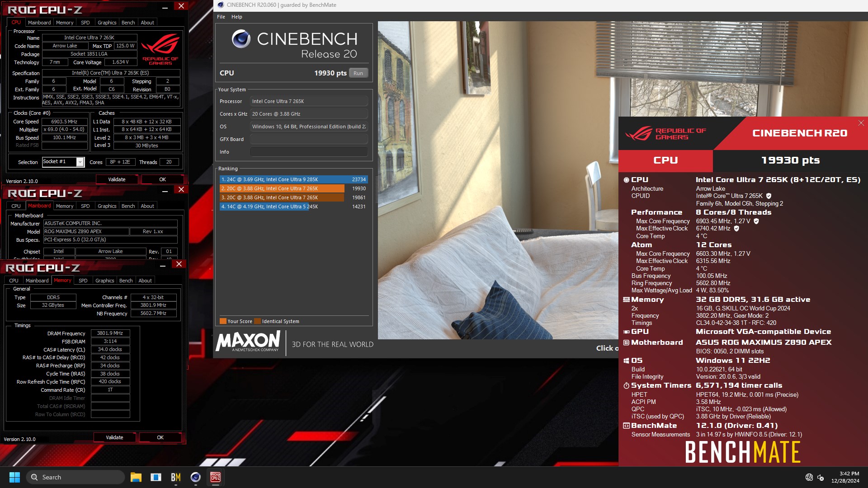Click the Multiplier value x 69.0

(x=64, y=130)
